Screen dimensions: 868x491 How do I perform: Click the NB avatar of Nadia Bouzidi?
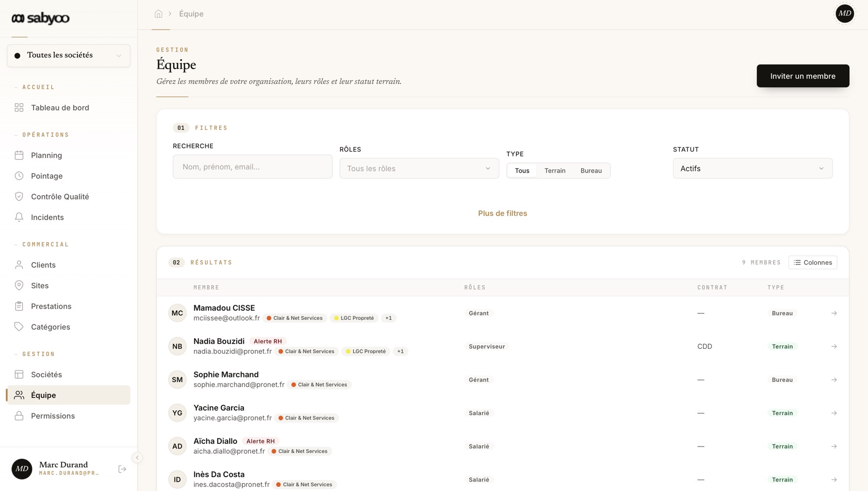click(177, 346)
